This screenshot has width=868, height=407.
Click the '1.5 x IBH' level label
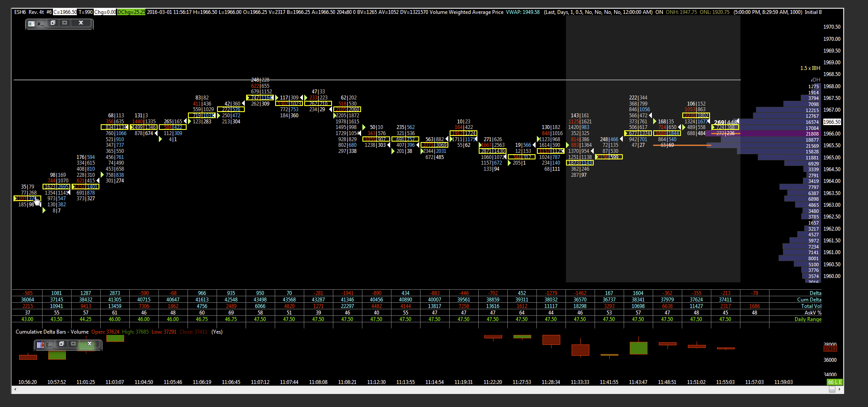tap(810, 68)
